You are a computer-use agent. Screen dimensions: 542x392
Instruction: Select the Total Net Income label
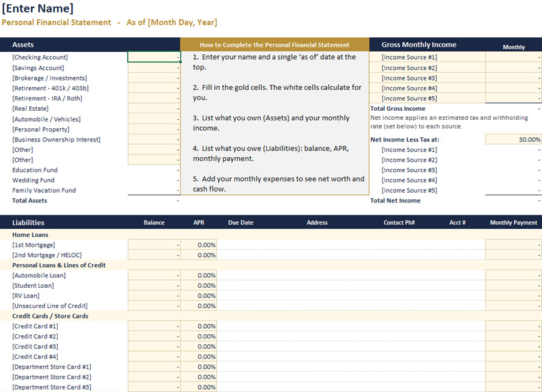click(396, 201)
